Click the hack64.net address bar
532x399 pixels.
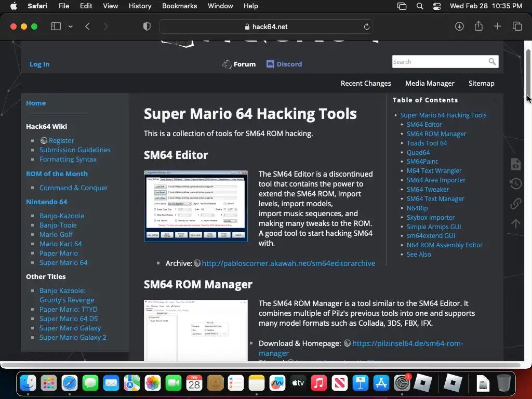266,26
